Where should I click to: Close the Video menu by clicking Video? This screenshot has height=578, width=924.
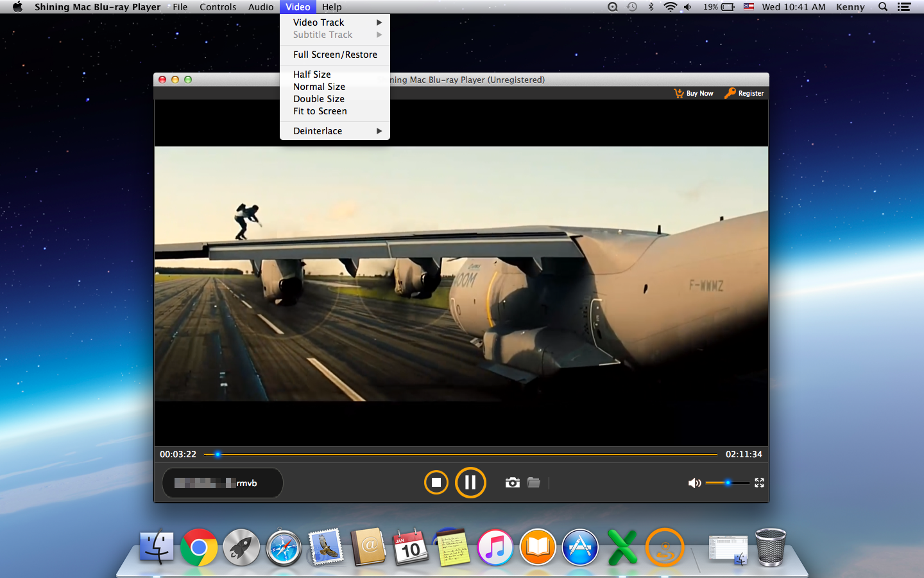tap(298, 7)
